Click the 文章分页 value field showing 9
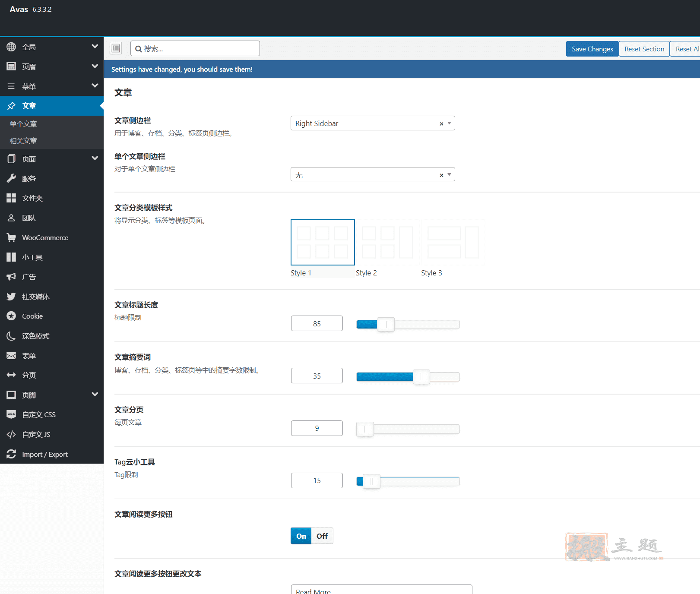Image resolution: width=700 pixels, height=594 pixels. point(317,428)
